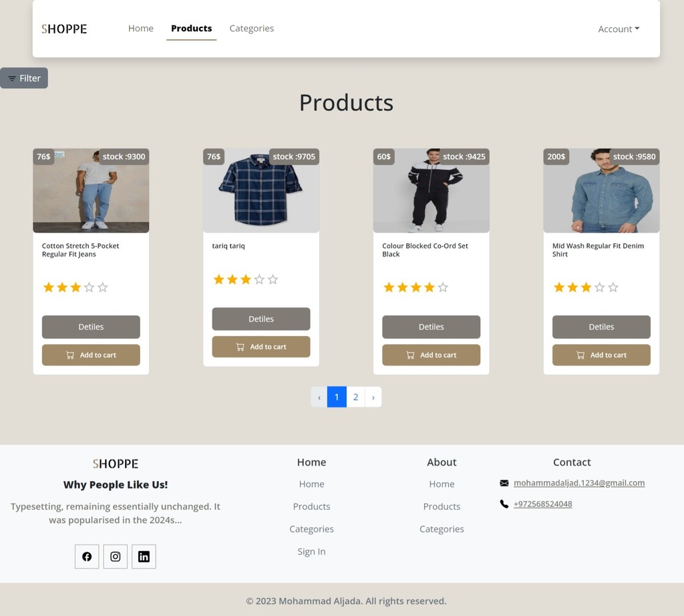This screenshot has width=684, height=616.
Task: Rate Colour Blocked Co-Ord Set five stars
Action: (x=443, y=287)
